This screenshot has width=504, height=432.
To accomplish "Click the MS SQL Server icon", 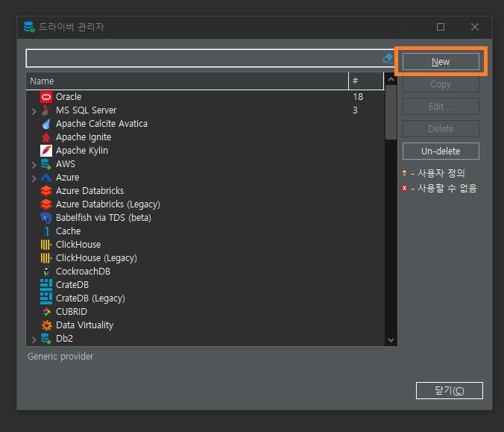I will click(x=46, y=110).
